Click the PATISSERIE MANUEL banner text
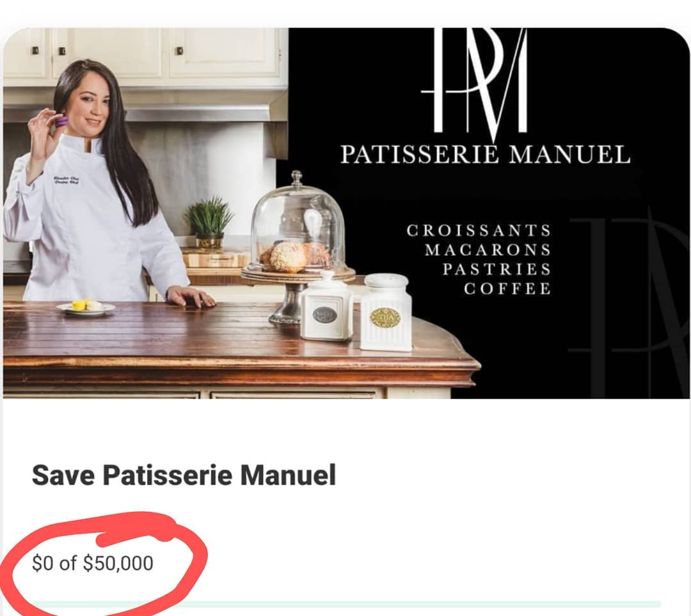Image resolution: width=691 pixels, height=616 pixels. (x=485, y=155)
